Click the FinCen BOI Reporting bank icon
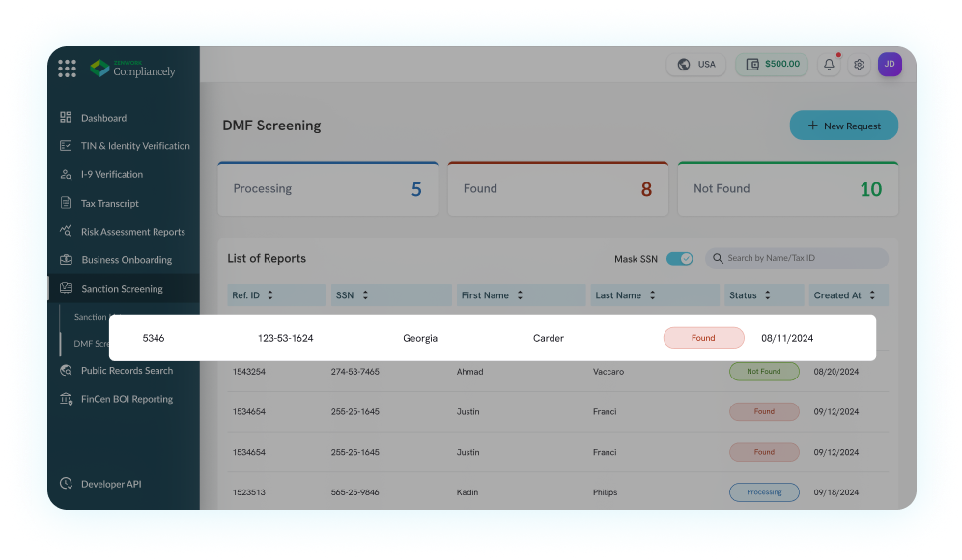 (66, 399)
